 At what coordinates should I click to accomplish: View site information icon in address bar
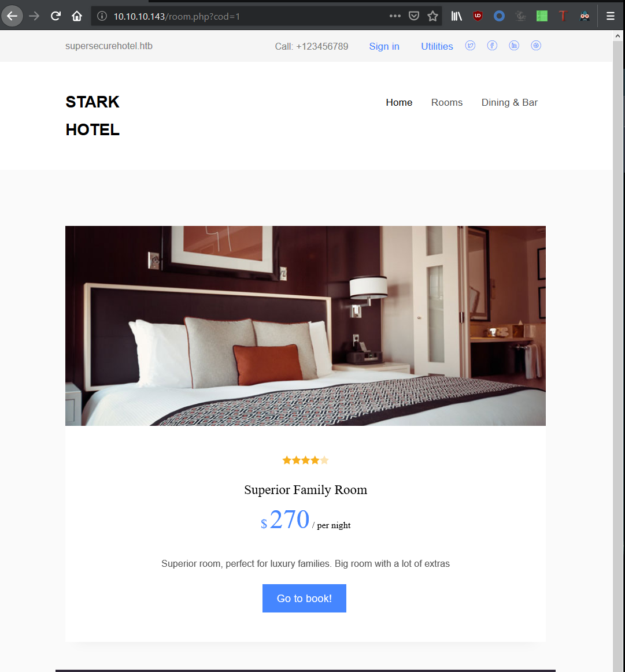[x=102, y=16]
